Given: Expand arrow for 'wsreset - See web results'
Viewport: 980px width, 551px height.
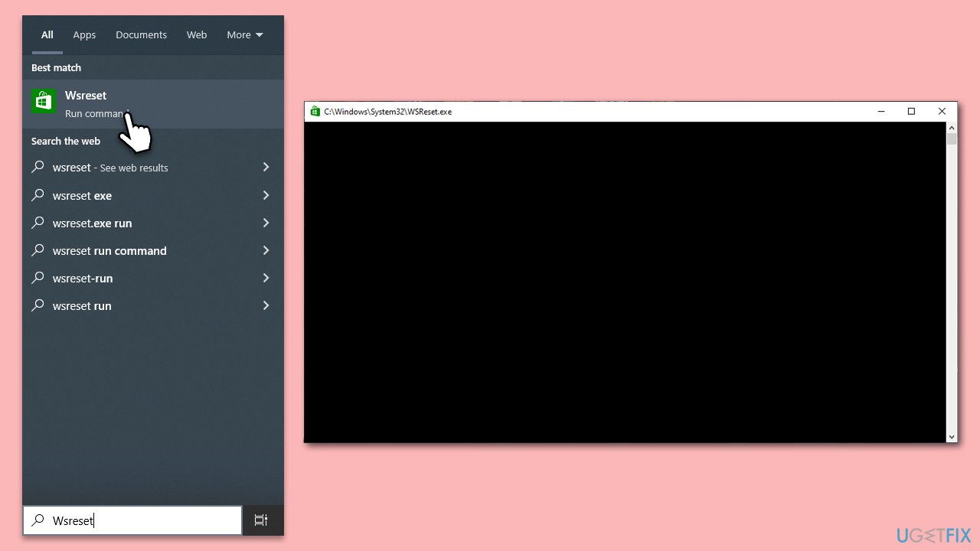Looking at the screenshot, I should tap(266, 168).
